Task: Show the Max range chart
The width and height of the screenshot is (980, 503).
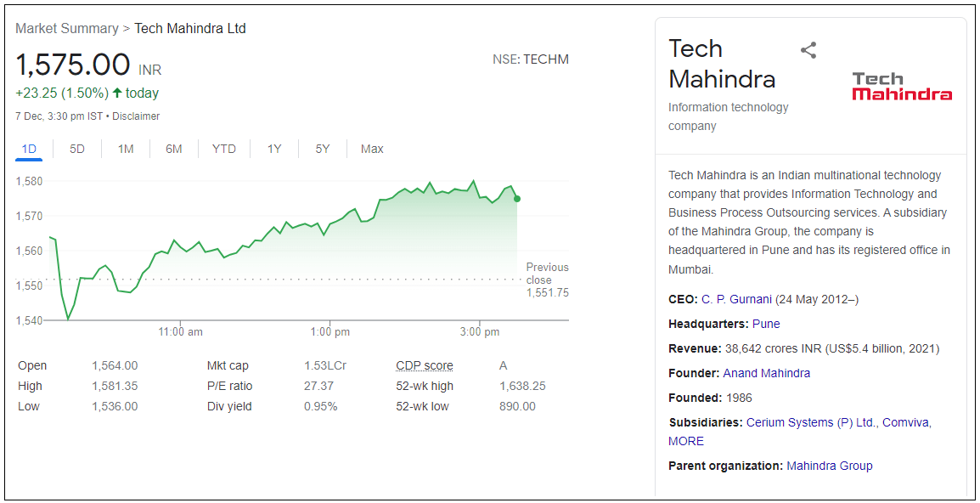Action: pos(372,149)
